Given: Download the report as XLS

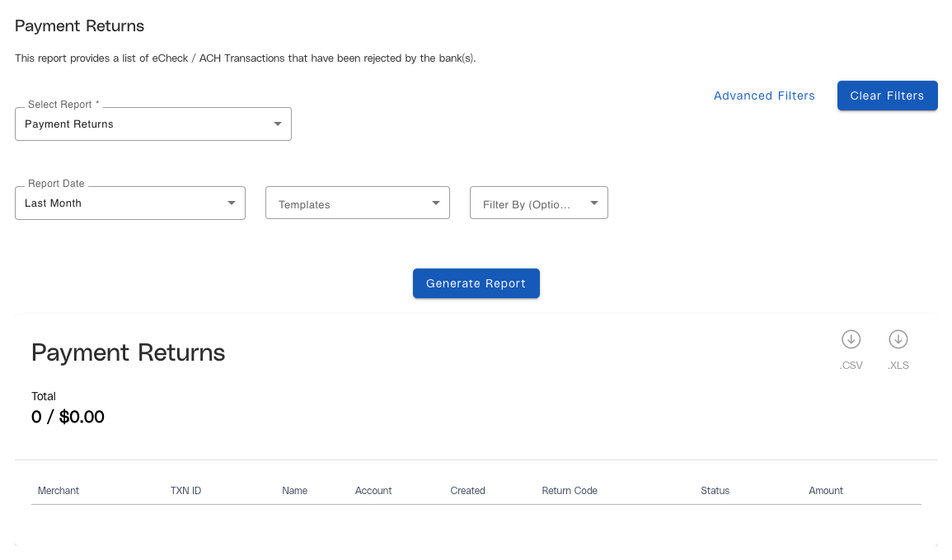Looking at the screenshot, I should (x=898, y=339).
